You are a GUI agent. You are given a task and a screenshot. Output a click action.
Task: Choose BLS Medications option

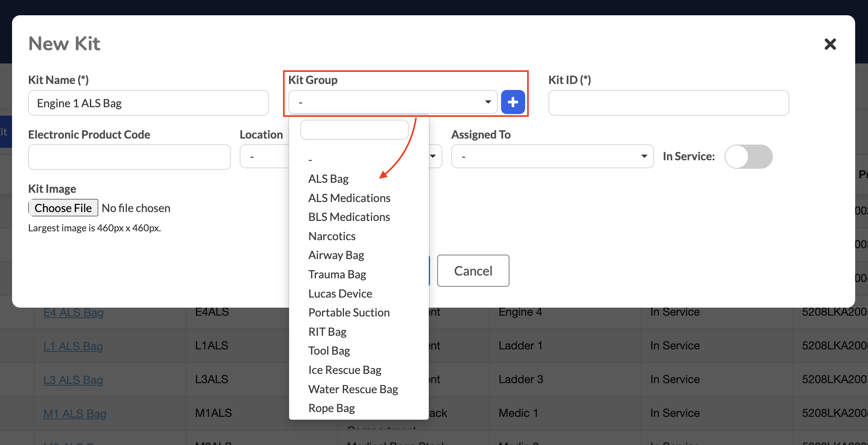tap(349, 217)
